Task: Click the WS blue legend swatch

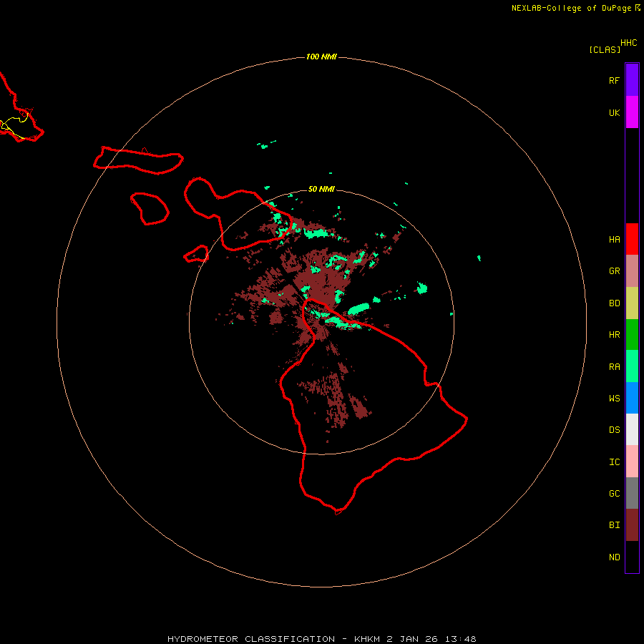Action: click(x=632, y=398)
